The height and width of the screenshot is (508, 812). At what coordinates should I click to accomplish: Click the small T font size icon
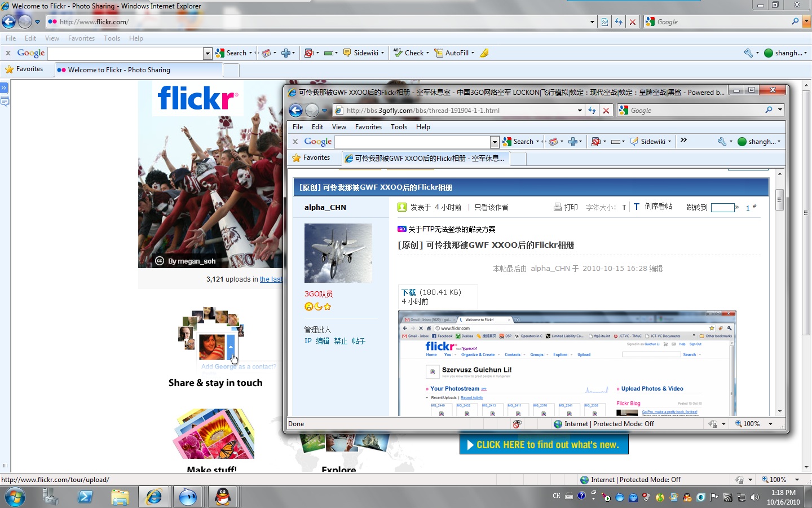624,208
